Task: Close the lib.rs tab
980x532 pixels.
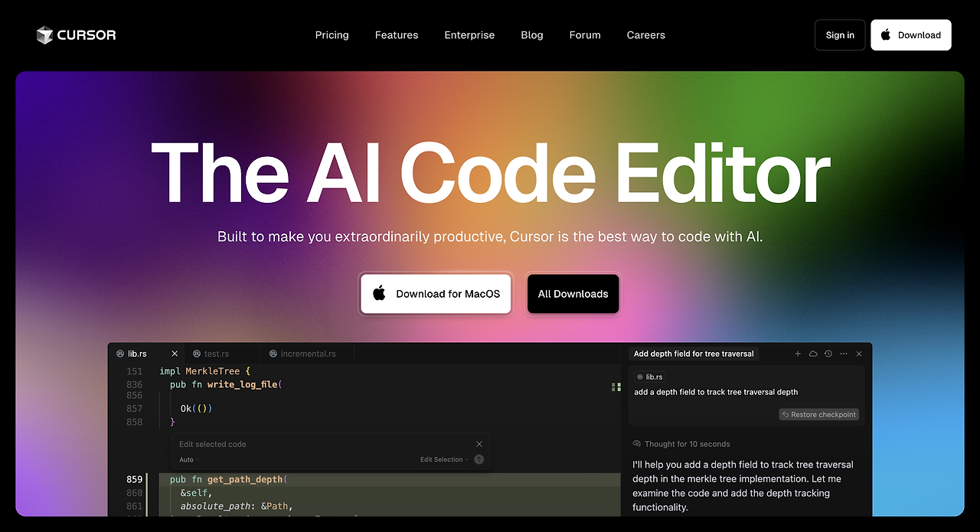Action: point(175,354)
